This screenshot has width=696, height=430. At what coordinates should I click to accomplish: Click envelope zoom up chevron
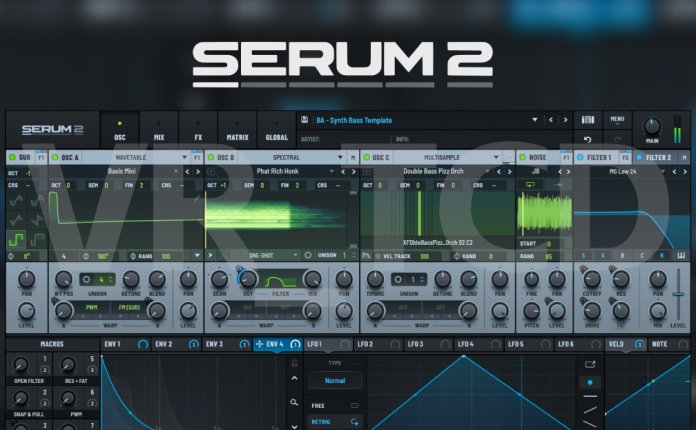click(x=294, y=379)
